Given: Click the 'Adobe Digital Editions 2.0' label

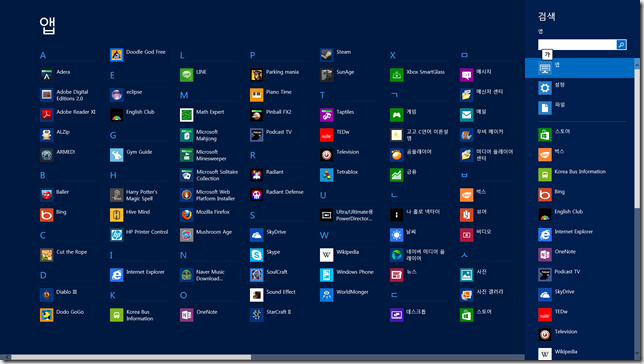Looking at the screenshot, I should 72,95.
